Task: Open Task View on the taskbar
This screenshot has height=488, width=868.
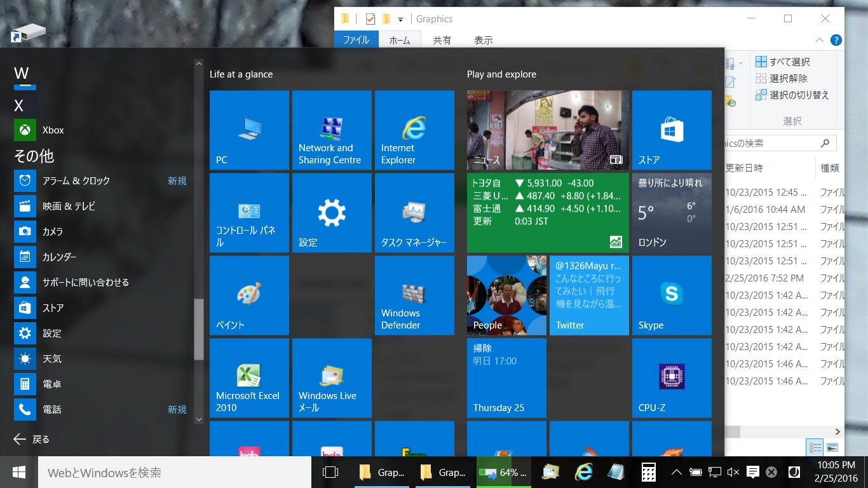Action: point(330,473)
